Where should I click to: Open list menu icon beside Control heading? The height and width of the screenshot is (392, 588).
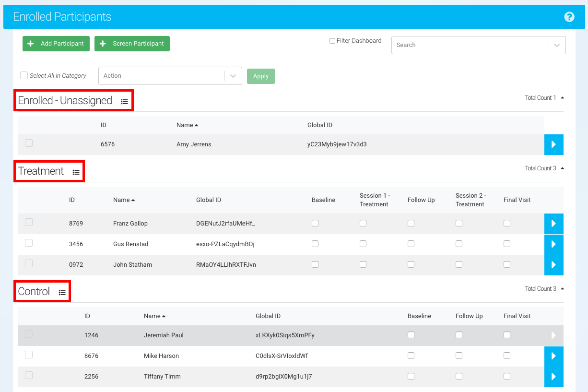click(x=62, y=293)
